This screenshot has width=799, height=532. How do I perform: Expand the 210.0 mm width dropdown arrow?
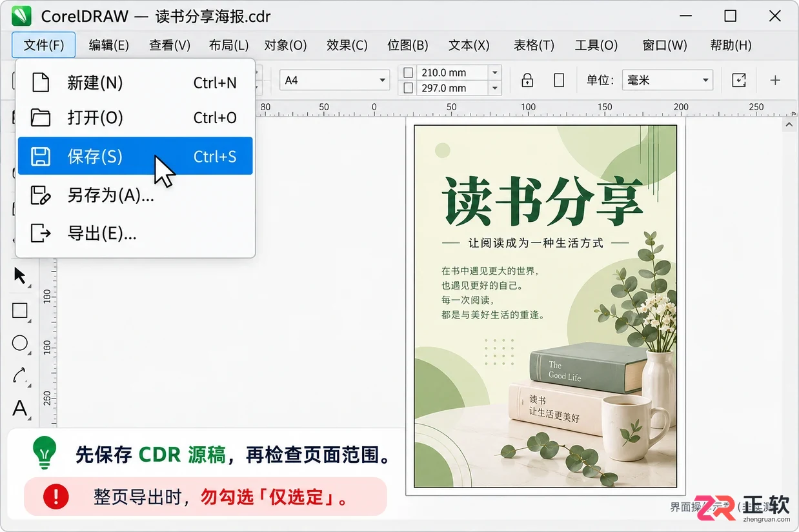click(x=495, y=73)
